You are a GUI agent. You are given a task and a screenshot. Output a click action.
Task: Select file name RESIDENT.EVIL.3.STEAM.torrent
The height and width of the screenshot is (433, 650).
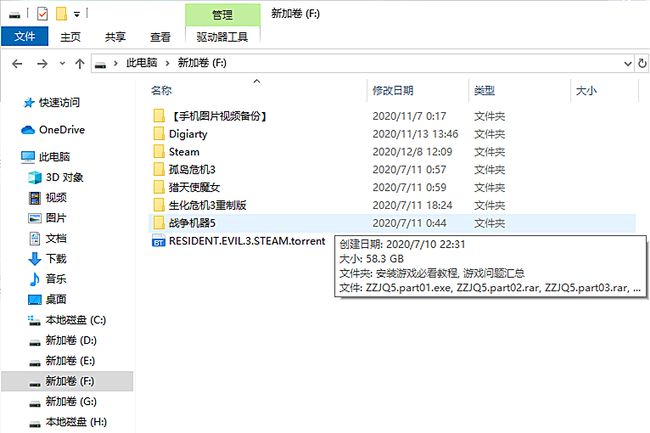[247, 241]
